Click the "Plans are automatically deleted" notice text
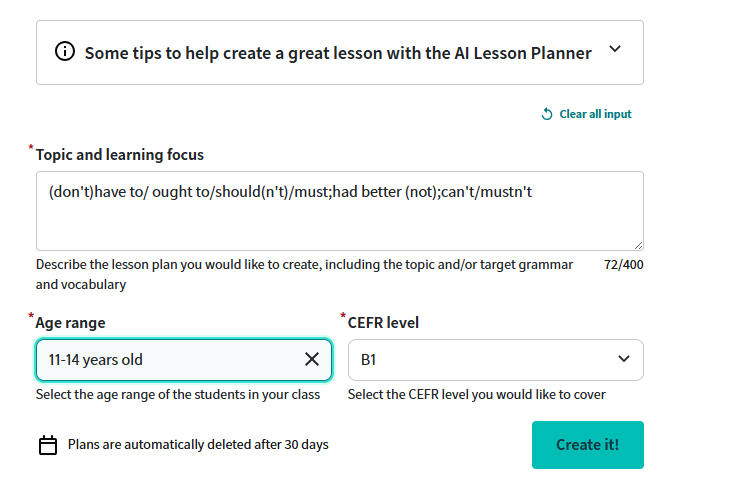742x504 pixels. pos(198,444)
